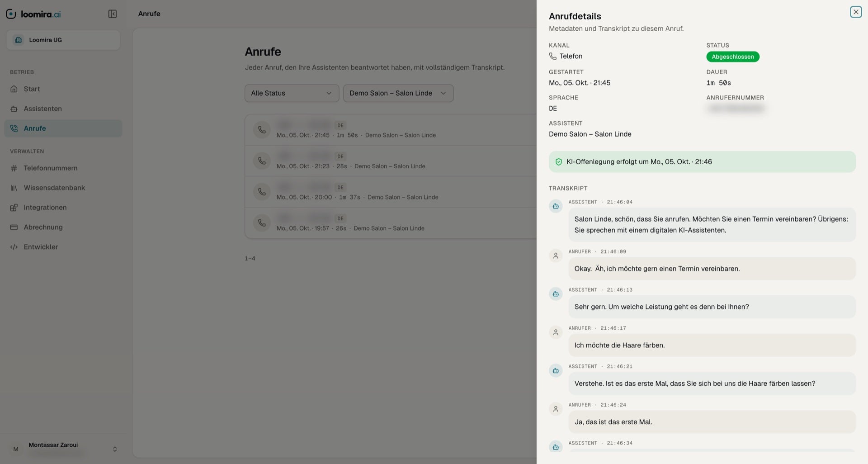Close the Anrufdetails panel
Image resolution: width=868 pixels, height=464 pixels.
coord(856,12)
